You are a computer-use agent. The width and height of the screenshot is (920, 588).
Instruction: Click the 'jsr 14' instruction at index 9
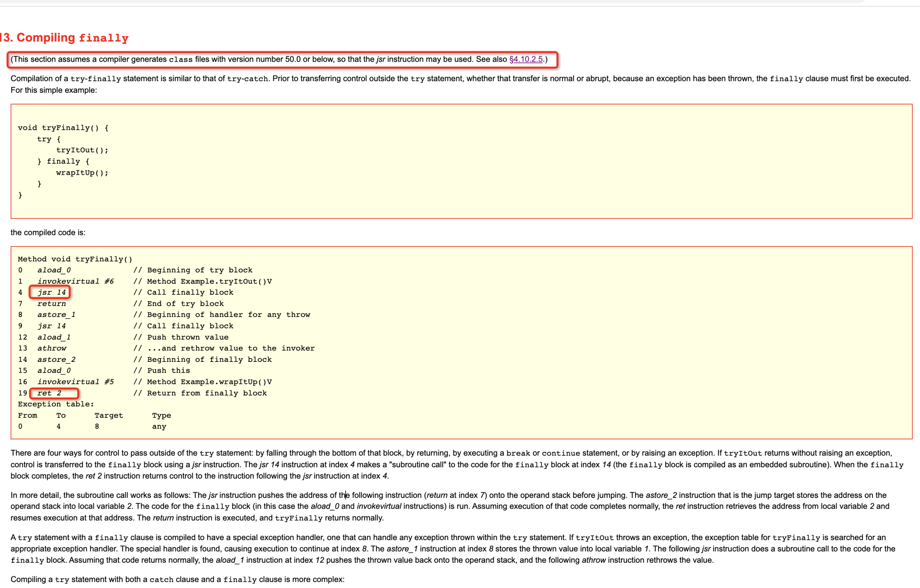(x=51, y=326)
